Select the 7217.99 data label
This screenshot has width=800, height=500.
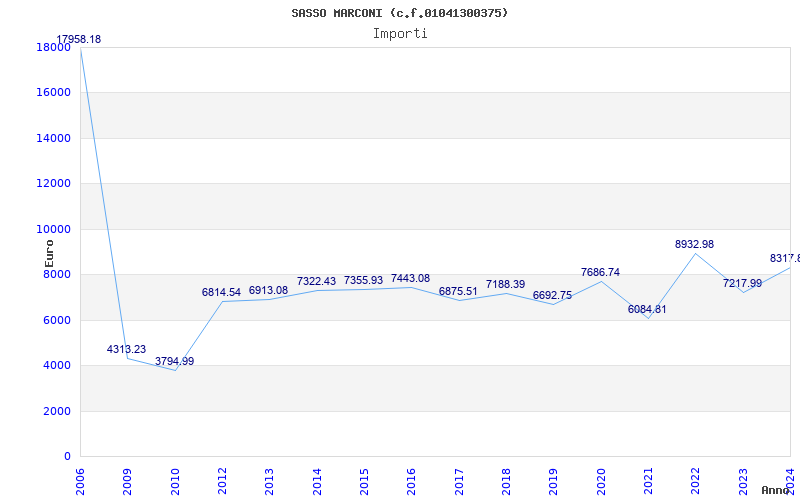coord(742,283)
